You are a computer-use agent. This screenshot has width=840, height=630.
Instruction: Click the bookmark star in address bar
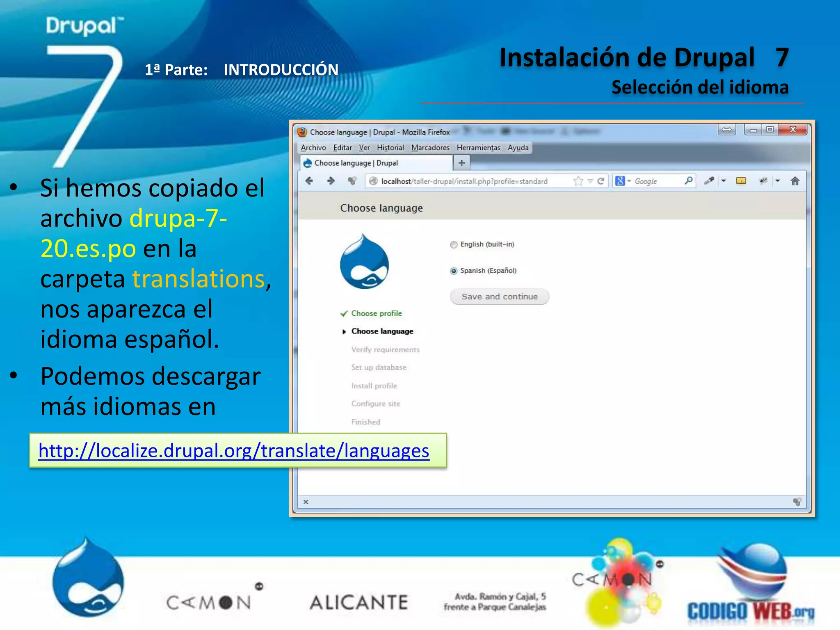coord(578,181)
